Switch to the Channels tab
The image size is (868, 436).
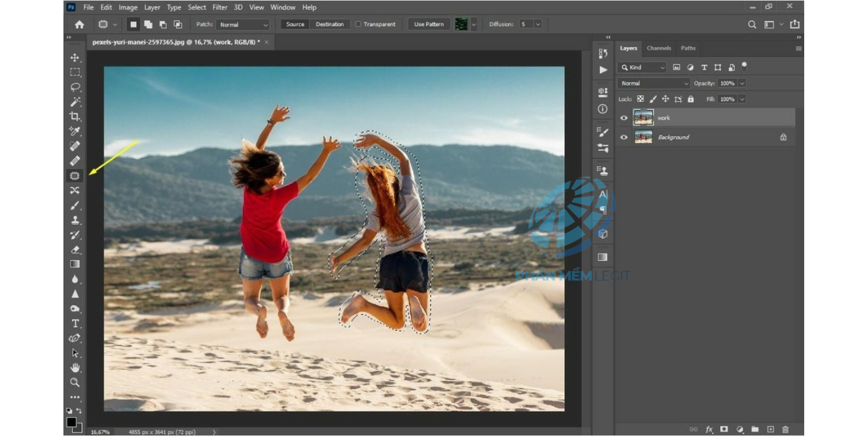[x=658, y=49]
